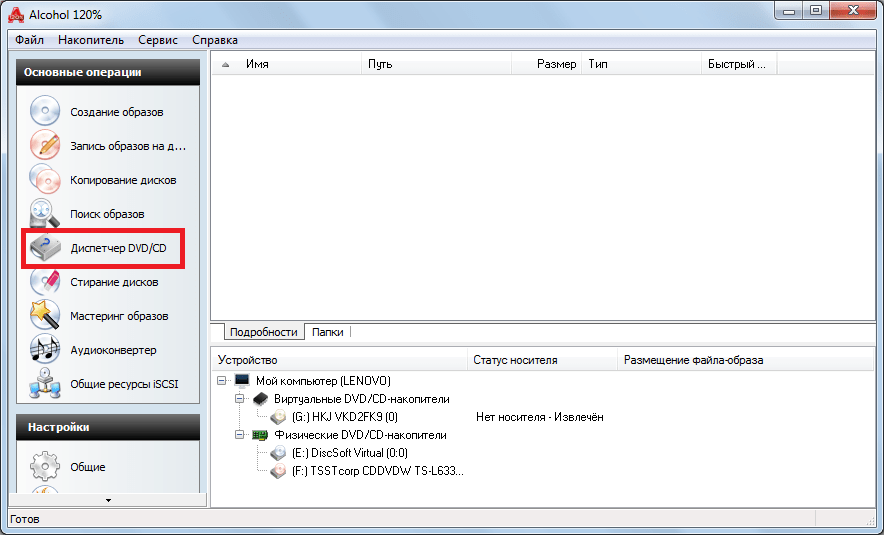Click Размещение файла-образа column header

coord(745,360)
